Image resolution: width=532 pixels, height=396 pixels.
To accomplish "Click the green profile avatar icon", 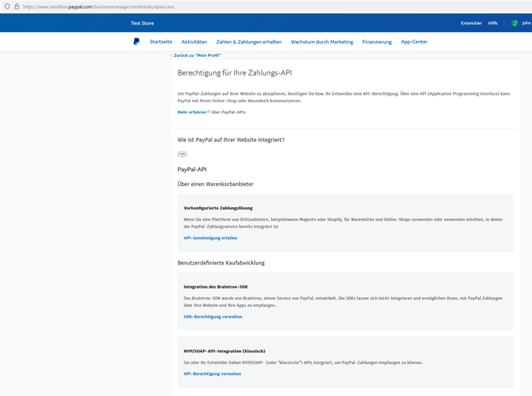I will pos(514,23).
